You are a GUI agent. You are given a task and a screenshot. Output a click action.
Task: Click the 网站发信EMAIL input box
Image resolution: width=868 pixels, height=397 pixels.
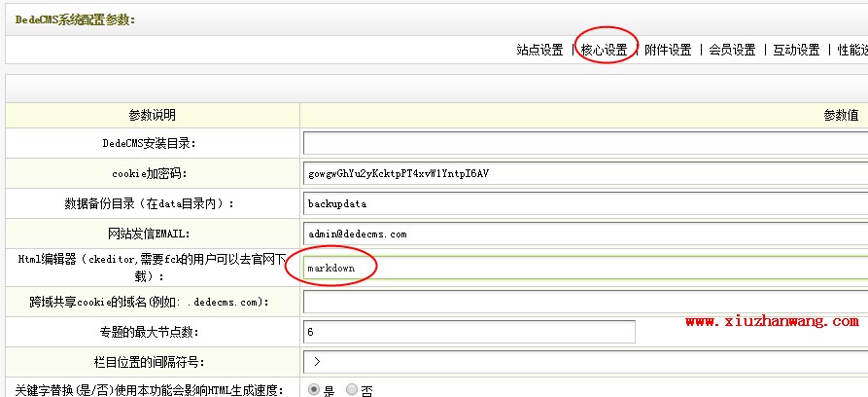coord(583,235)
